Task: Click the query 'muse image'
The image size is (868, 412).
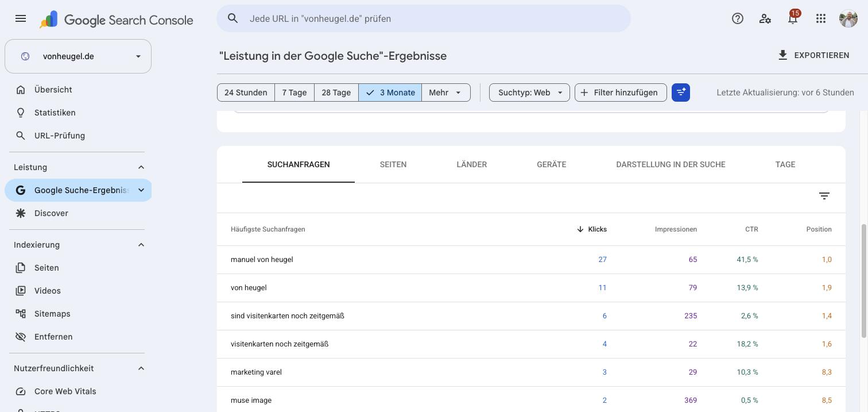Action: click(251, 401)
